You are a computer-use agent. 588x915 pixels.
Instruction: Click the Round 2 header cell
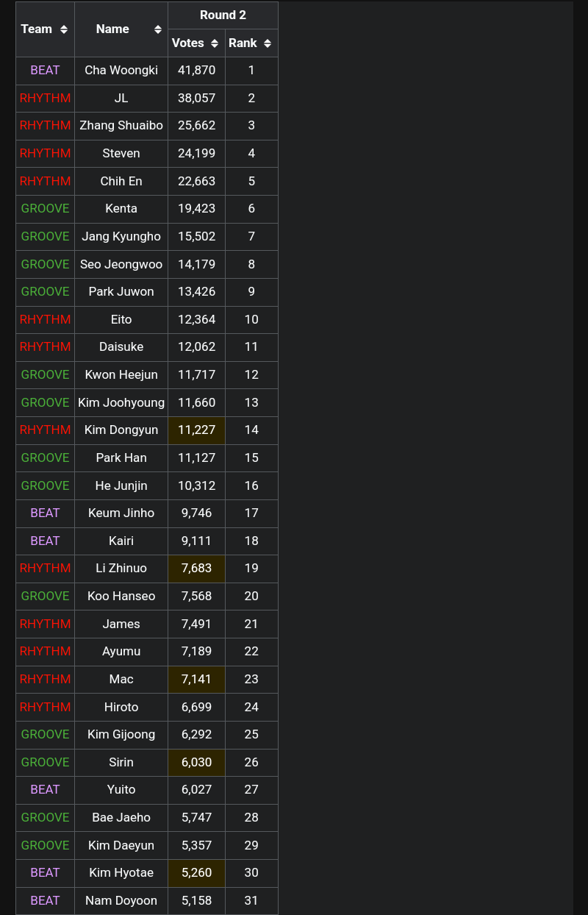coord(223,15)
